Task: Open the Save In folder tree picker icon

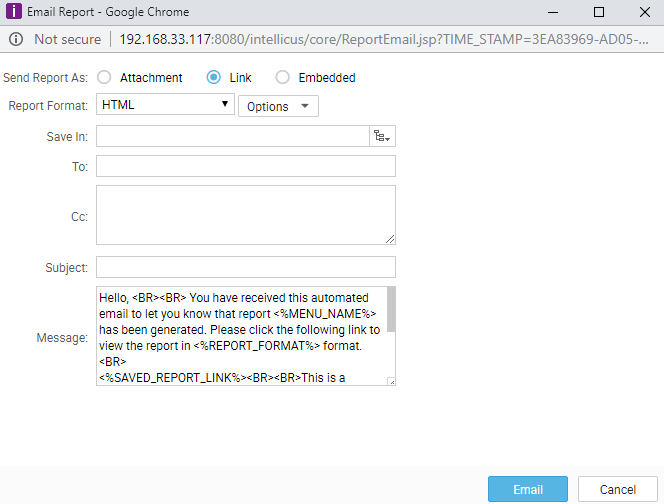Action: (382, 136)
